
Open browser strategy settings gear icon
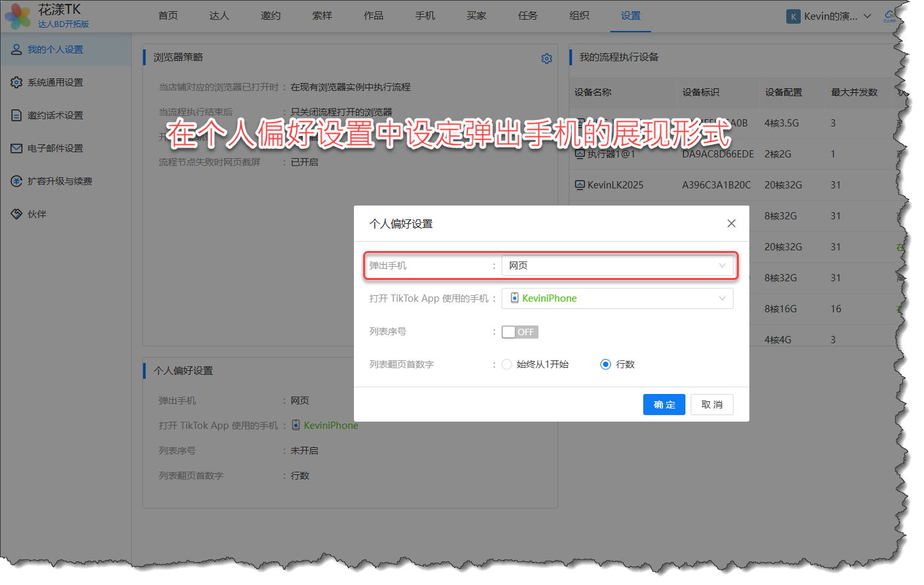[x=546, y=59]
